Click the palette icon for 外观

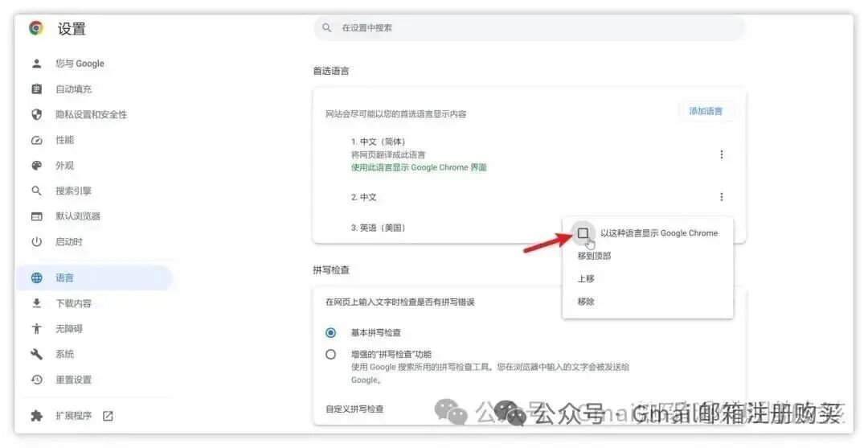point(36,166)
